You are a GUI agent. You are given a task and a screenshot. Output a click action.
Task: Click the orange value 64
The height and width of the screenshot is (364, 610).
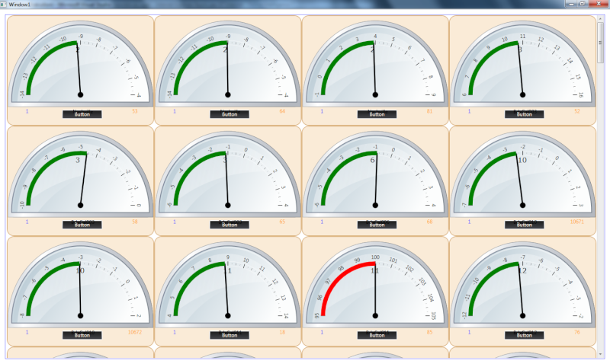click(x=282, y=111)
